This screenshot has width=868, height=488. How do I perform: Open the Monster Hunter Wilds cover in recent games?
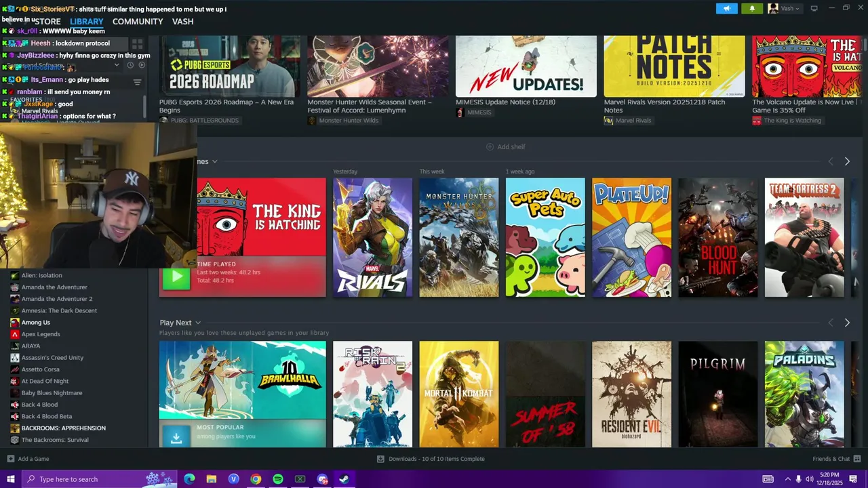click(458, 237)
